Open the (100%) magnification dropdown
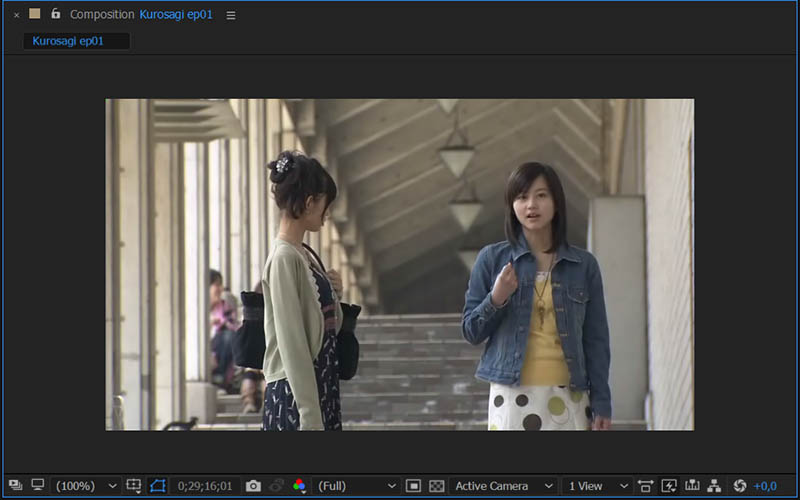Viewport: 800px width, 500px height. pyautogui.click(x=86, y=486)
